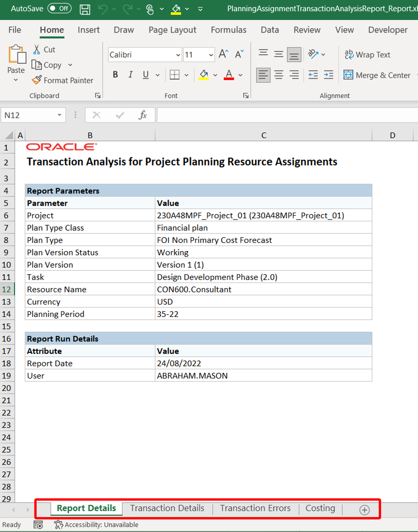Apply red font color
The width and height of the screenshot is (418, 532).
(229, 75)
